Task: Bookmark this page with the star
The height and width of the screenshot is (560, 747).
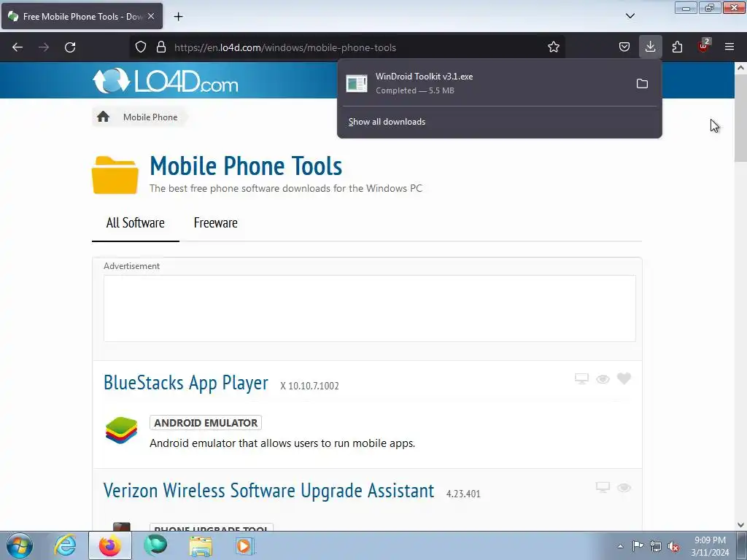Action: (x=553, y=47)
